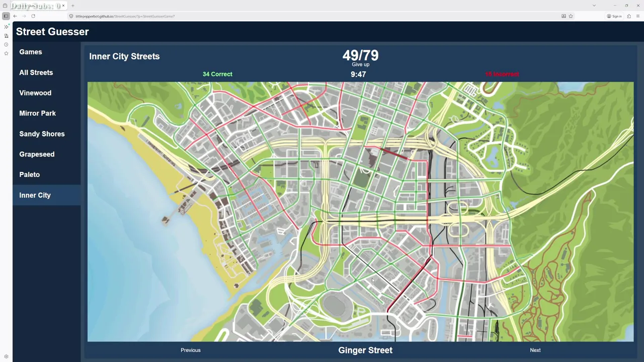The image size is (644, 362).
Task: Click the Give up link
Action: point(360,64)
